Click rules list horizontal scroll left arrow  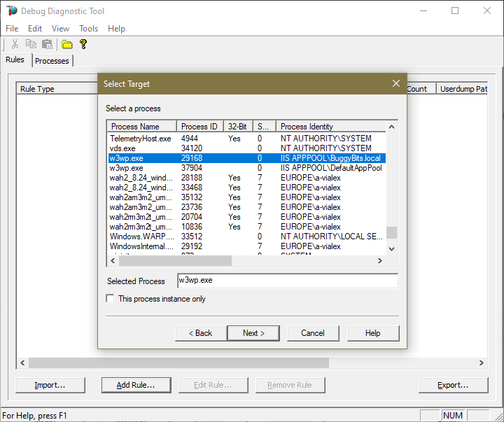coord(22,363)
